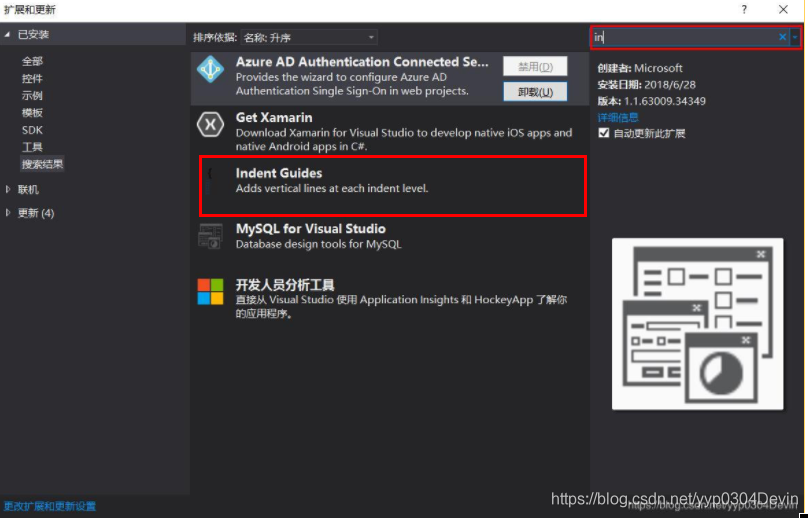
Task: Click the 创建者: Microsoft text
Action: pyautogui.click(x=639, y=68)
